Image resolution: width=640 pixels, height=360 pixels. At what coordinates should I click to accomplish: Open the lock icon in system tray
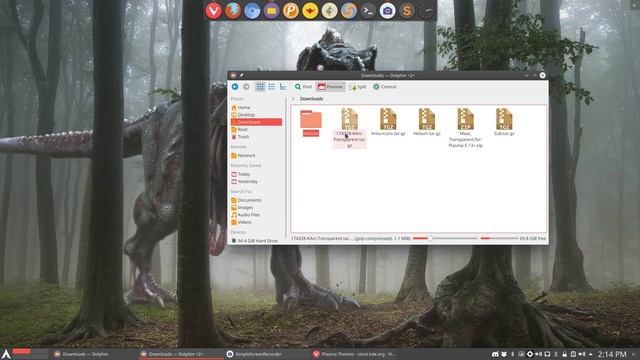click(x=564, y=354)
